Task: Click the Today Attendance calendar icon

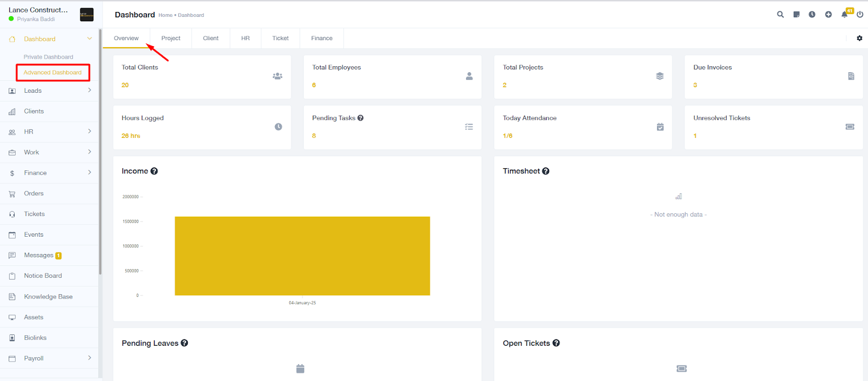Action: point(660,126)
